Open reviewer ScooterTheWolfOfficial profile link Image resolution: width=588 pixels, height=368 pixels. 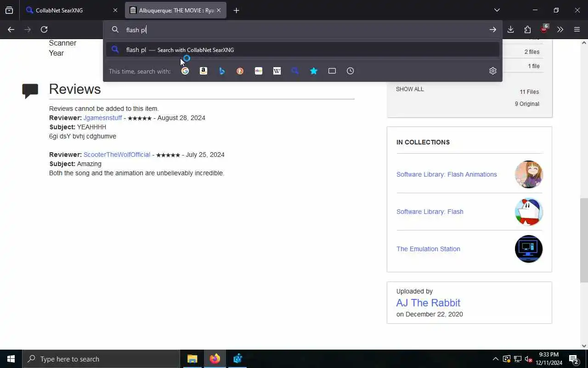[x=117, y=155]
